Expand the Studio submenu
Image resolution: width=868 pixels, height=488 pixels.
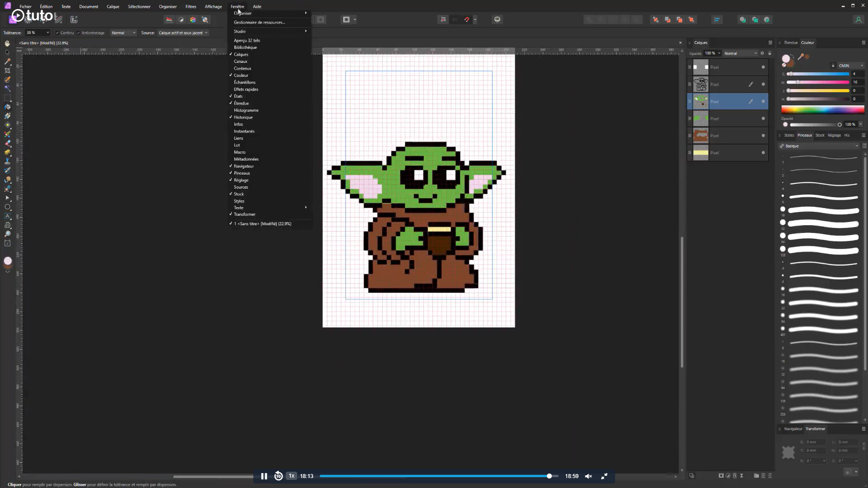click(x=270, y=31)
